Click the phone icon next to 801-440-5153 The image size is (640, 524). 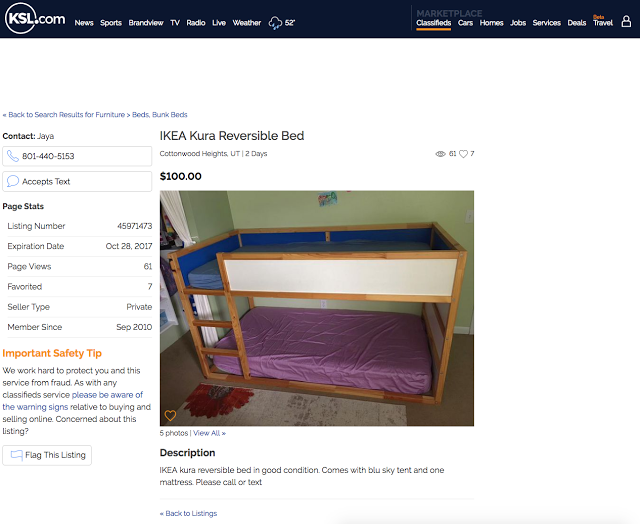[13, 156]
